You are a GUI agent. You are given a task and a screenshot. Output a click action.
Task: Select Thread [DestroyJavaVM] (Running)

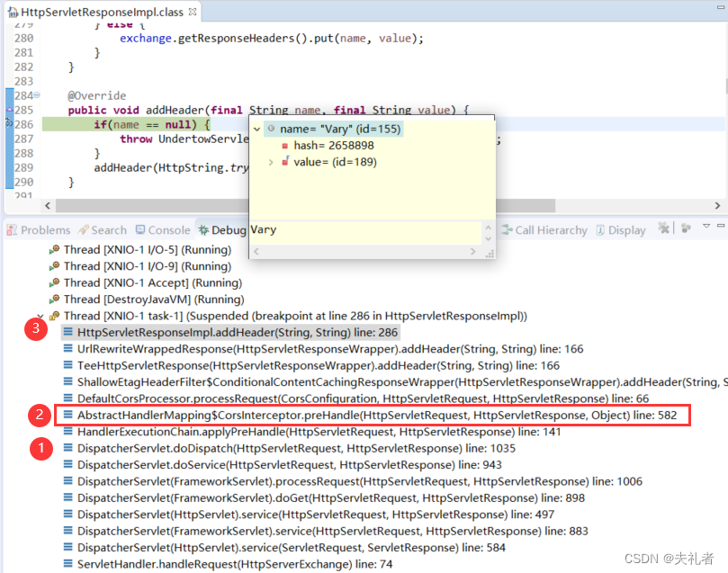coord(154,300)
